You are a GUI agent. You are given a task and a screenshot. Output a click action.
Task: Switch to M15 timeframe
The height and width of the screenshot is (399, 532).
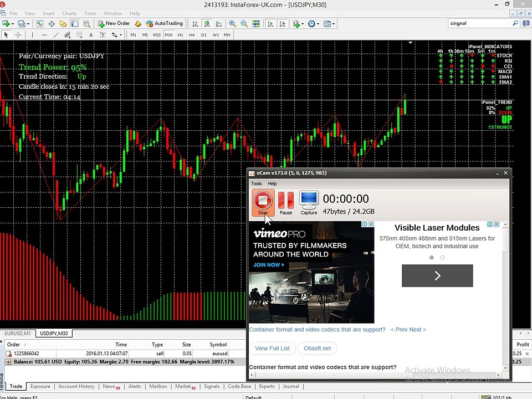click(157, 34)
